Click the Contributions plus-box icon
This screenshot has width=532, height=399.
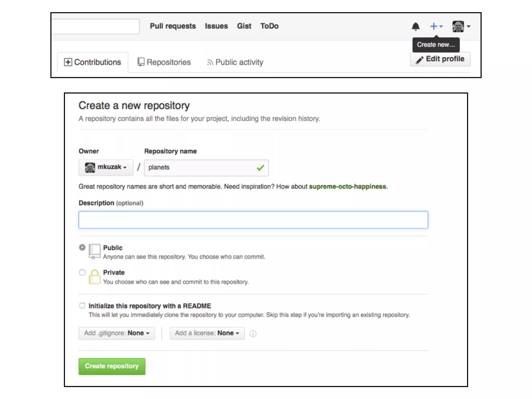[x=68, y=62]
